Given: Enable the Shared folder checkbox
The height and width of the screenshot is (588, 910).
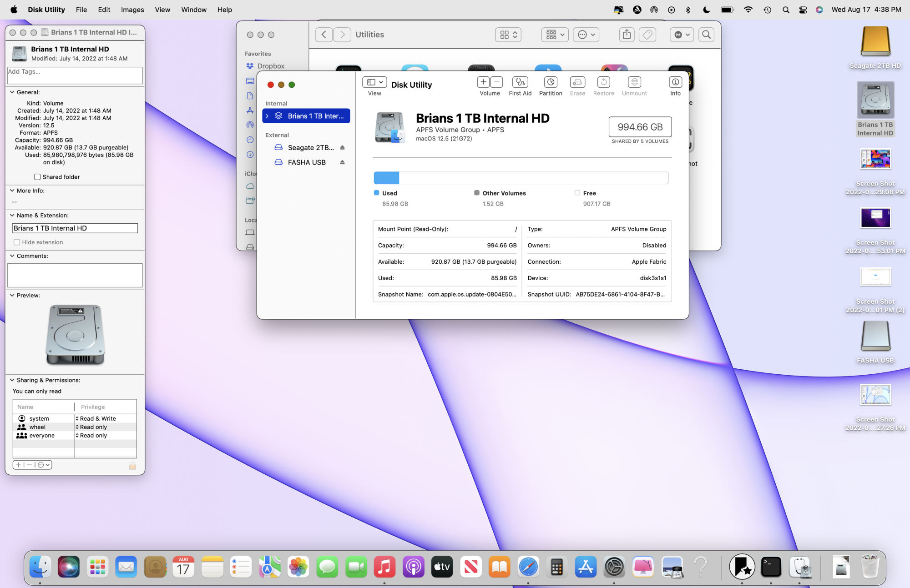Looking at the screenshot, I should click(x=37, y=177).
